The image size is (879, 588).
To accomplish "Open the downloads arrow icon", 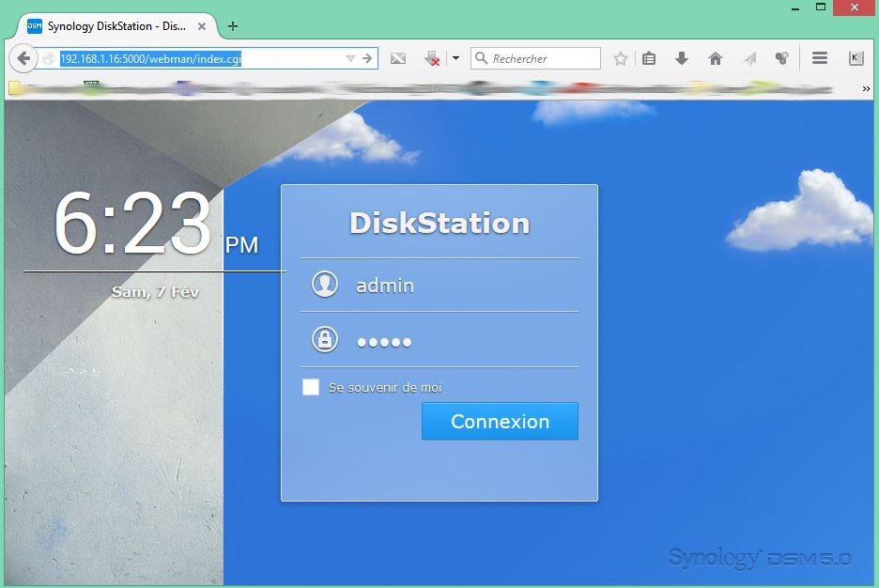I will pyautogui.click(x=682, y=58).
